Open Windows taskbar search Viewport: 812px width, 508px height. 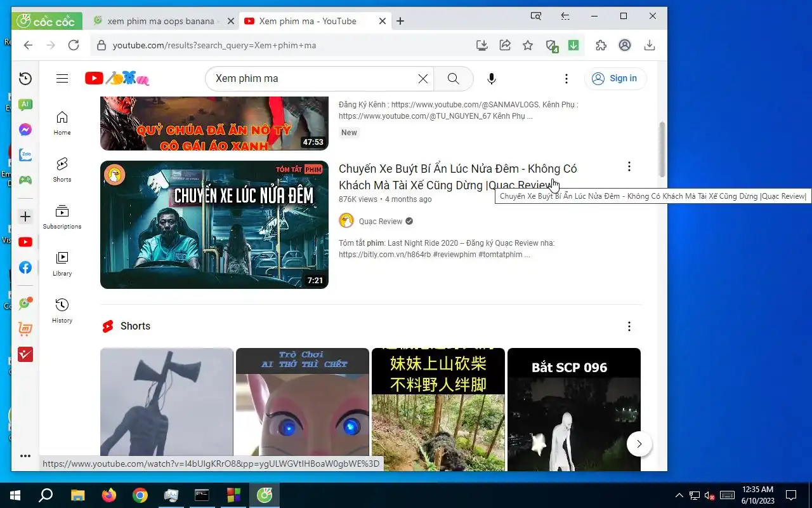[46, 495]
